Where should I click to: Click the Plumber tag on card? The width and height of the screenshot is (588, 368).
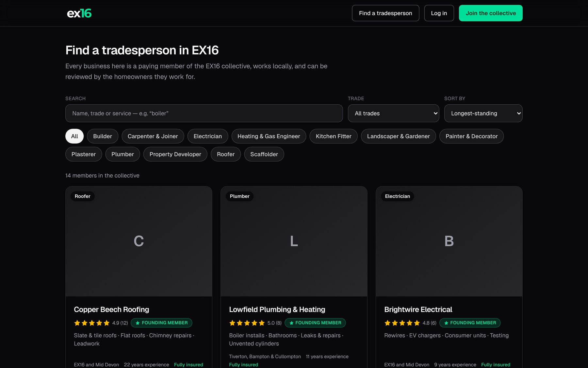point(239,196)
